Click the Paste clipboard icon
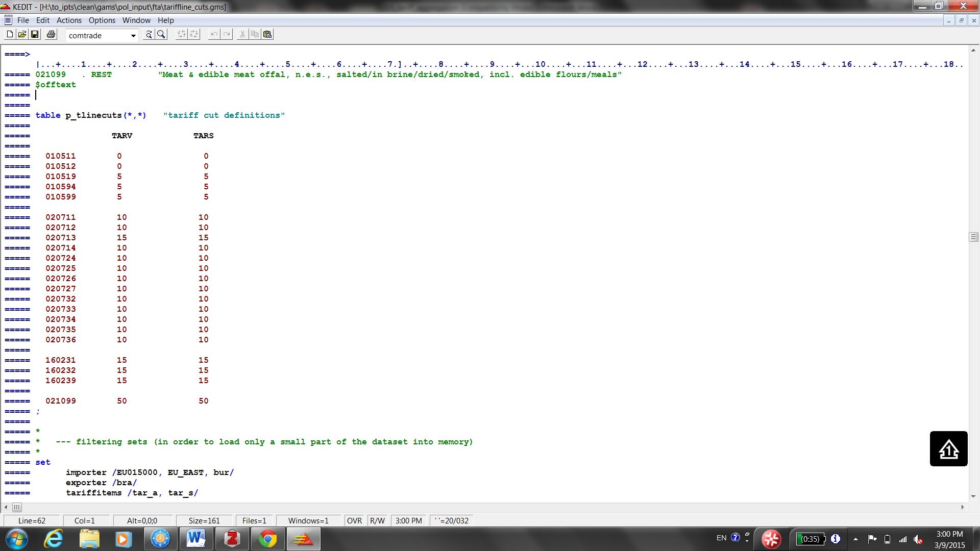Viewport: 980px width, 551px height. pos(267,34)
